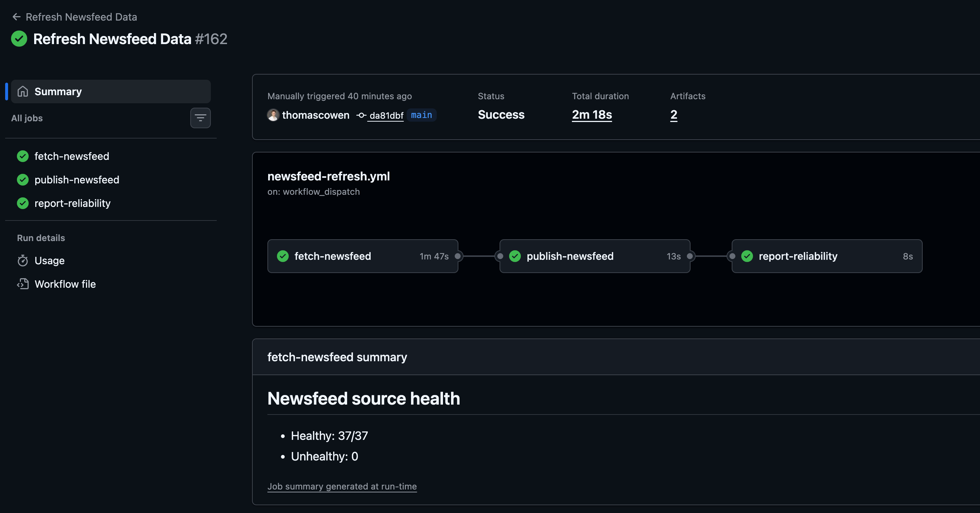
Task: Click the file code icon beside Workflow file
Action: point(23,284)
